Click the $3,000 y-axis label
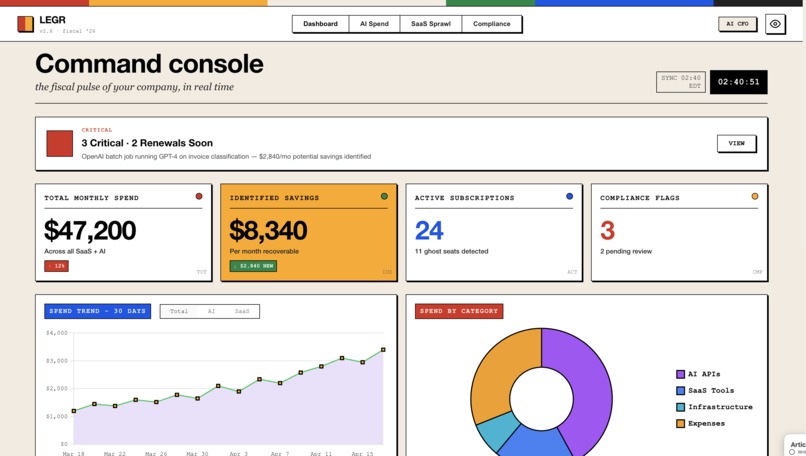Screen dimensions: 806x456 point(57,361)
